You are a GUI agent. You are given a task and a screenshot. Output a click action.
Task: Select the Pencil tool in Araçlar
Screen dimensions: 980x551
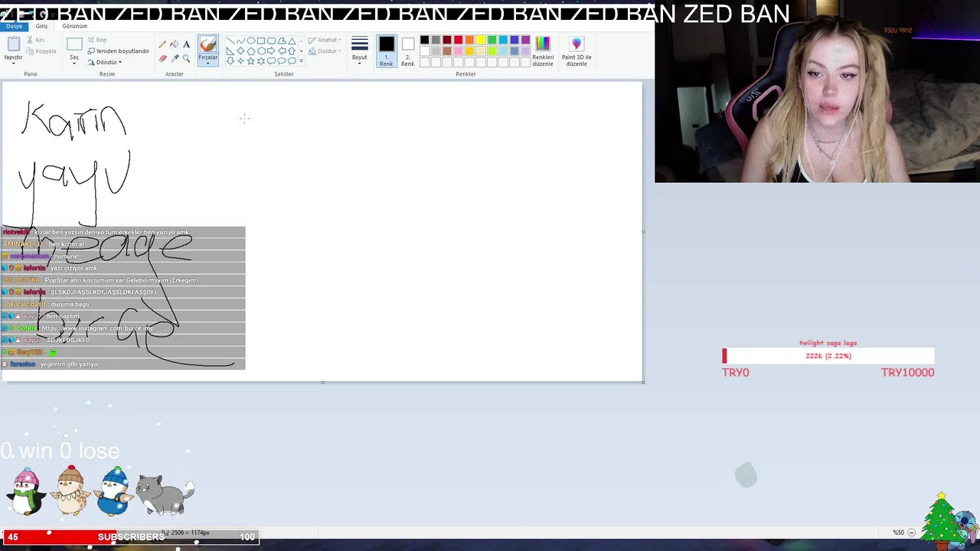tap(162, 44)
